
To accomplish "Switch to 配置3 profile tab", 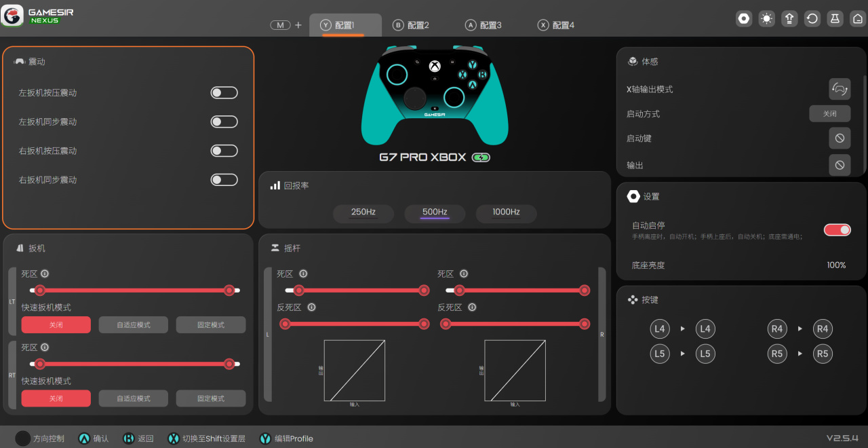I will coord(484,25).
